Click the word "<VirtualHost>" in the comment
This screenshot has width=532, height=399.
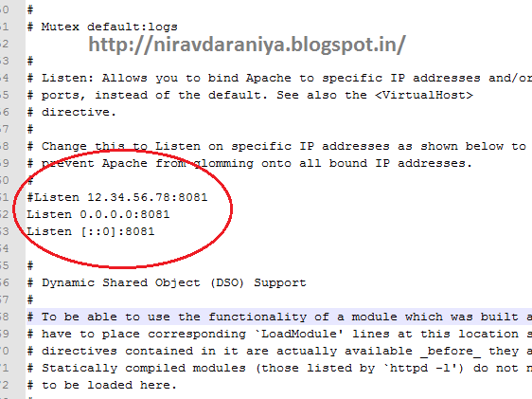(x=424, y=95)
